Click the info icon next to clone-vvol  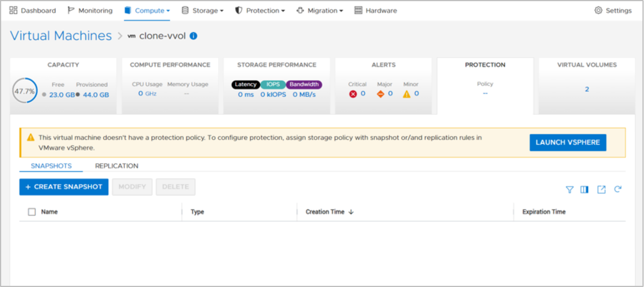point(194,36)
